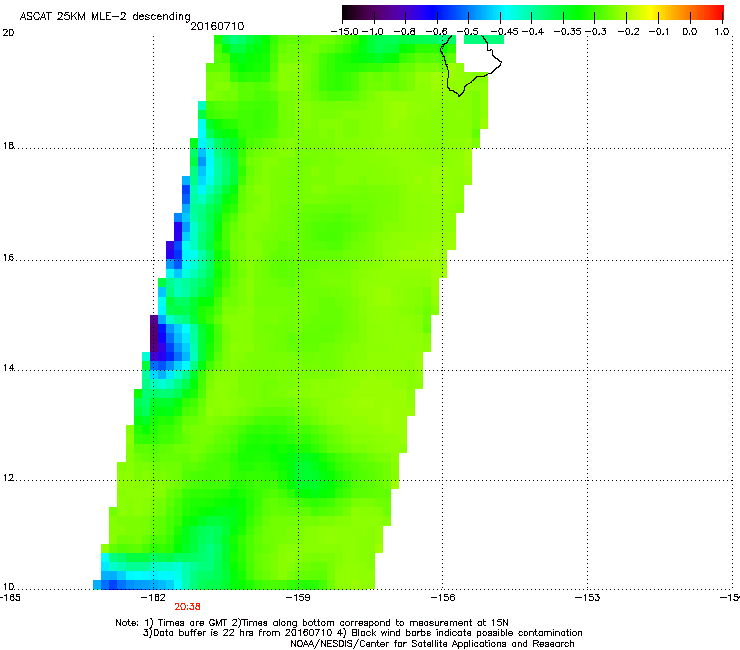Click the longitude axis label -153
Screen dimensions: 740x650
pyautogui.click(x=588, y=598)
